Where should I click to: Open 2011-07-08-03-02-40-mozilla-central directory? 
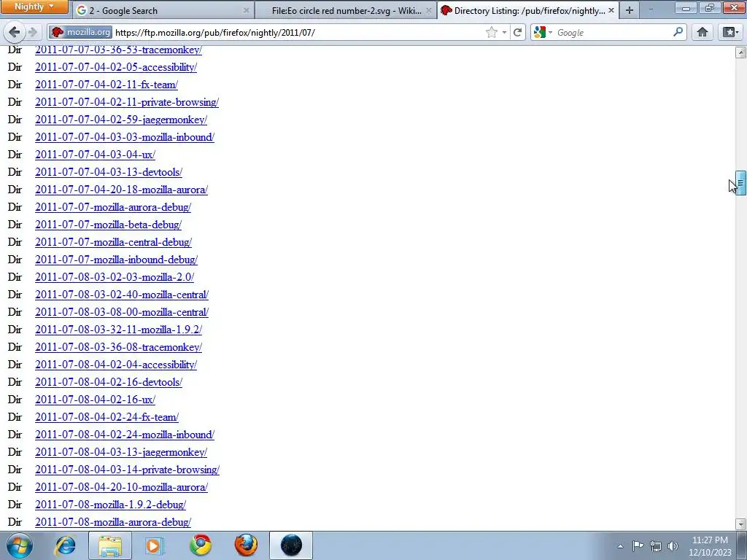click(122, 295)
